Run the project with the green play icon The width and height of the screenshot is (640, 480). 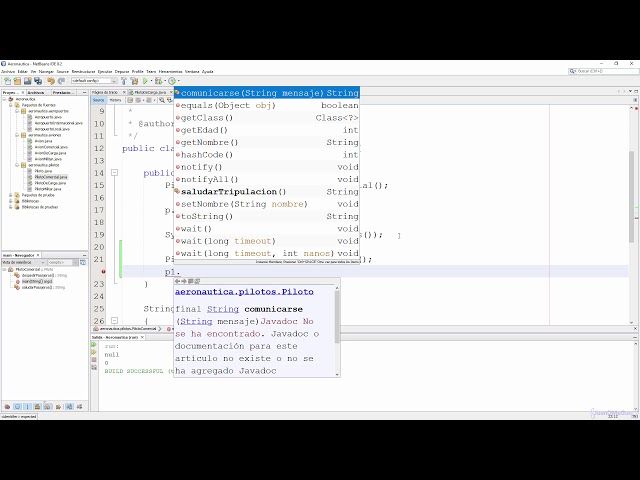(x=145, y=81)
